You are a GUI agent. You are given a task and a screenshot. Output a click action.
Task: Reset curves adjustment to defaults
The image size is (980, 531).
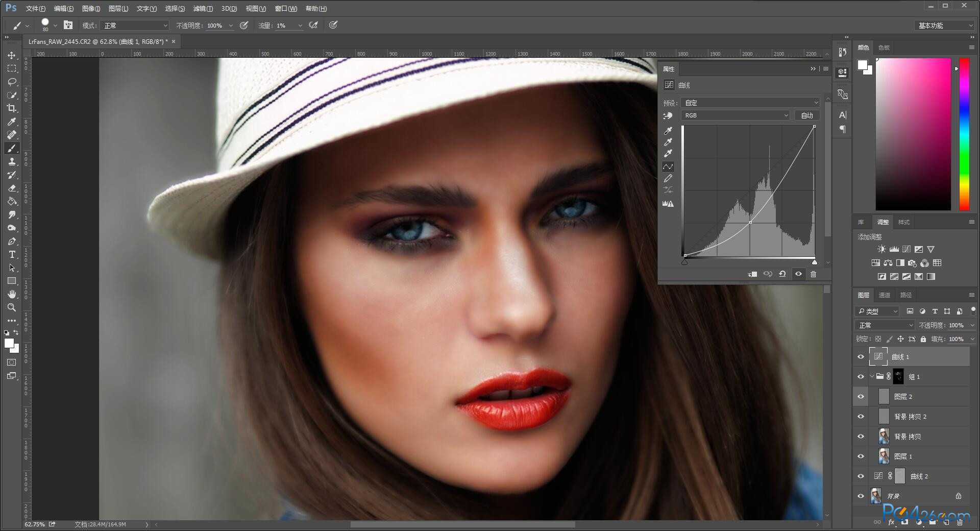pos(782,274)
